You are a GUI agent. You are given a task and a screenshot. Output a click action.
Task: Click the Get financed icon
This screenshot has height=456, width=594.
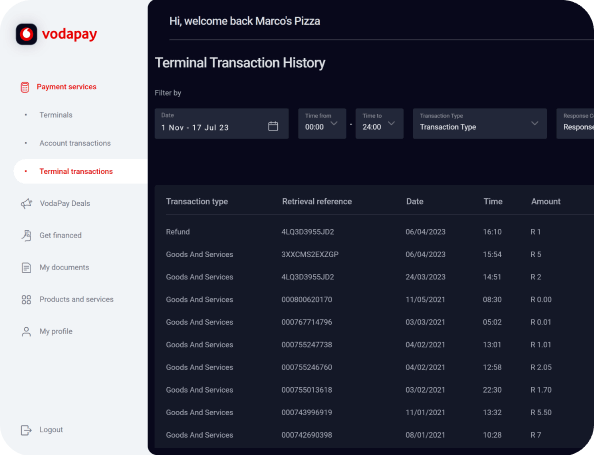(26, 236)
